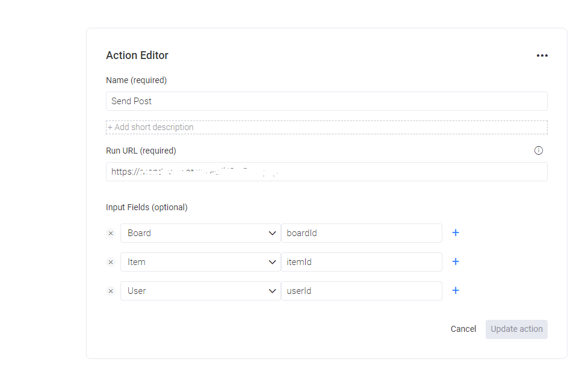Click Add short description field
Image resolution: width=588 pixels, height=371 pixels.
point(326,127)
